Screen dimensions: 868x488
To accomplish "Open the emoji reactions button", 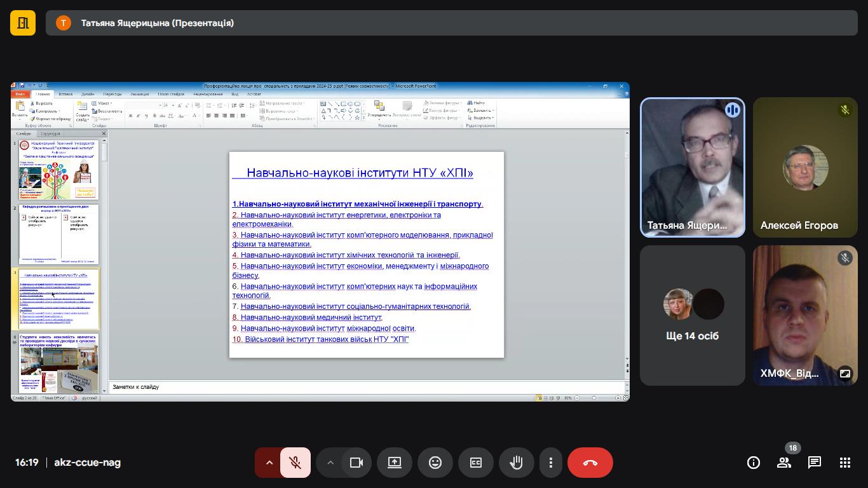I will point(435,463).
